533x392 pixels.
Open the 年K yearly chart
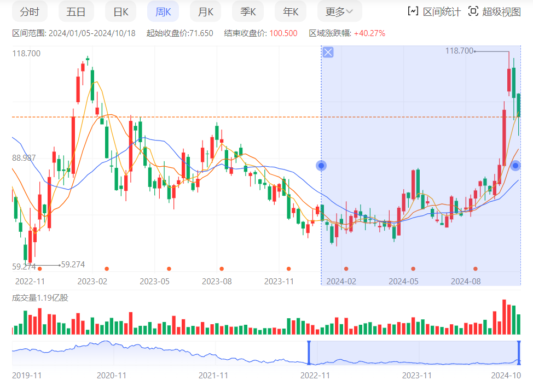coord(291,11)
